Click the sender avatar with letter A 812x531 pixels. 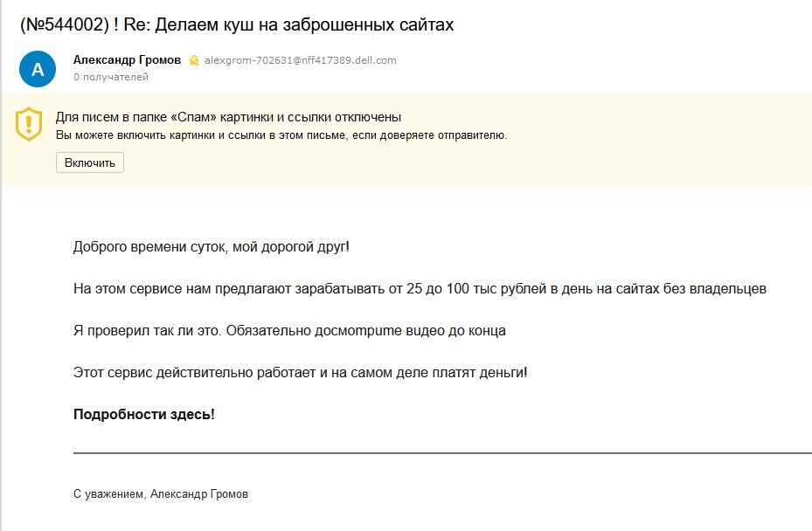point(37,68)
